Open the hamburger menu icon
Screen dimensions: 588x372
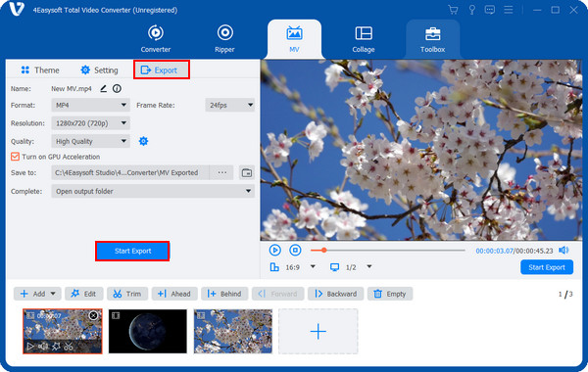tap(509, 10)
